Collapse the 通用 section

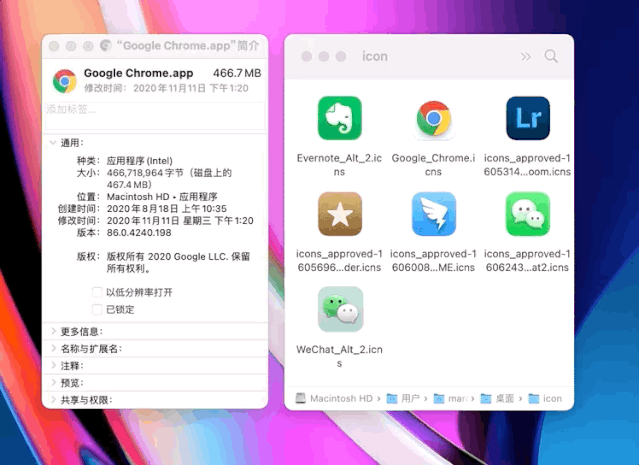[53, 143]
